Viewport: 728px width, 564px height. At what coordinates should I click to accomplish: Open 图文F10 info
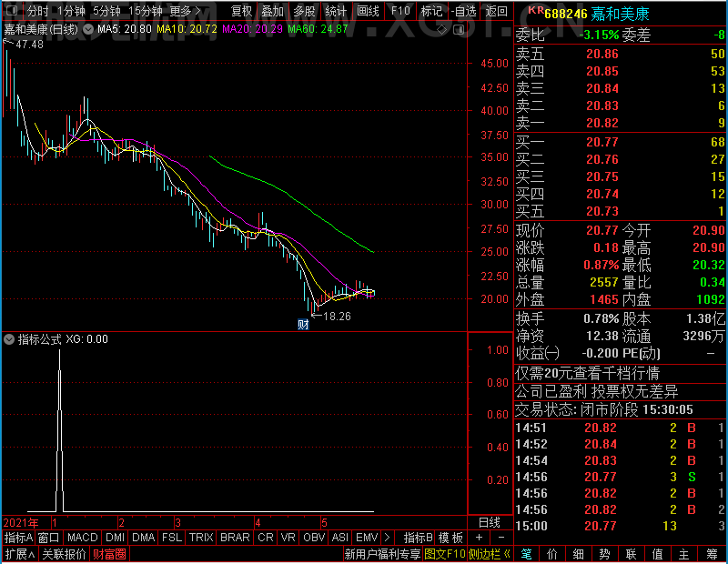point(445,554)
